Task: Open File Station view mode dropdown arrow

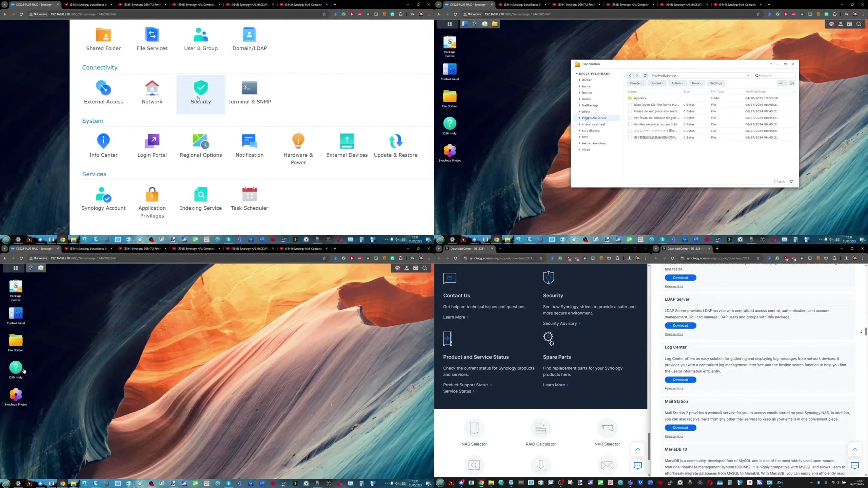Action: 785,83
